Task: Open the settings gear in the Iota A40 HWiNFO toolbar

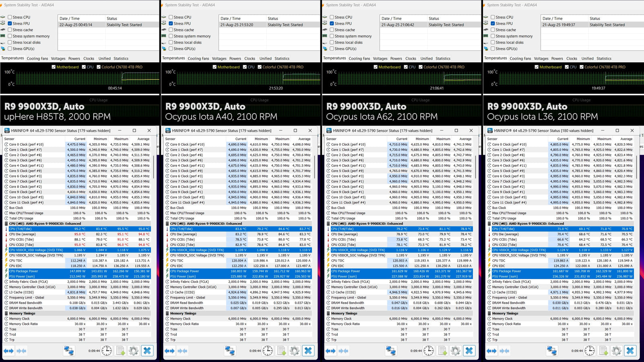Action: [295, 351]
